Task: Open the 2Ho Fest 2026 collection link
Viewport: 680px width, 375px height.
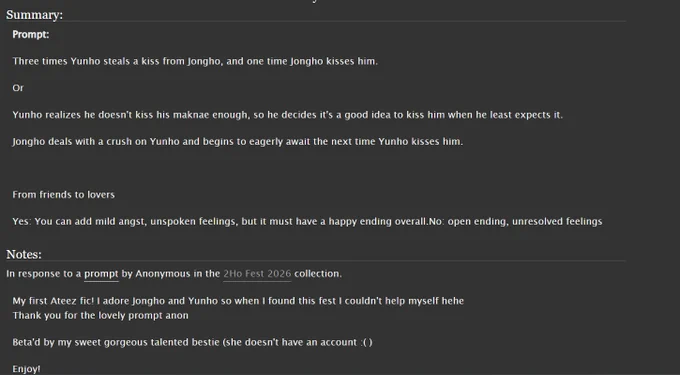Action: (x=257, y=274)
